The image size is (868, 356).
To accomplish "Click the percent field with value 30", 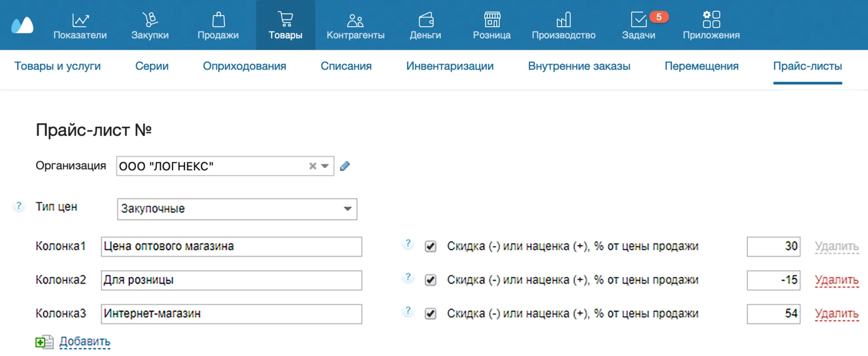I will [x=774, y=247].
